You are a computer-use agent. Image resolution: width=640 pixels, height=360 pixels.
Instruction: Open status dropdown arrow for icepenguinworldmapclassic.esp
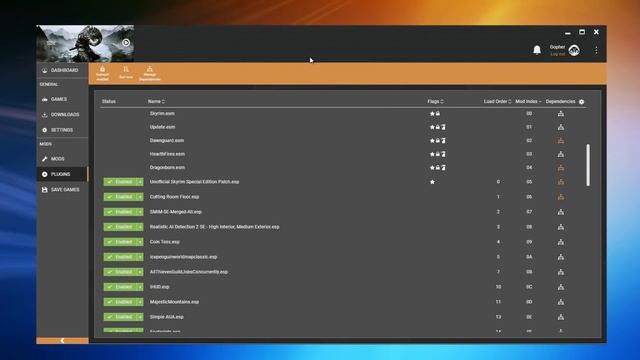(140, 257)
